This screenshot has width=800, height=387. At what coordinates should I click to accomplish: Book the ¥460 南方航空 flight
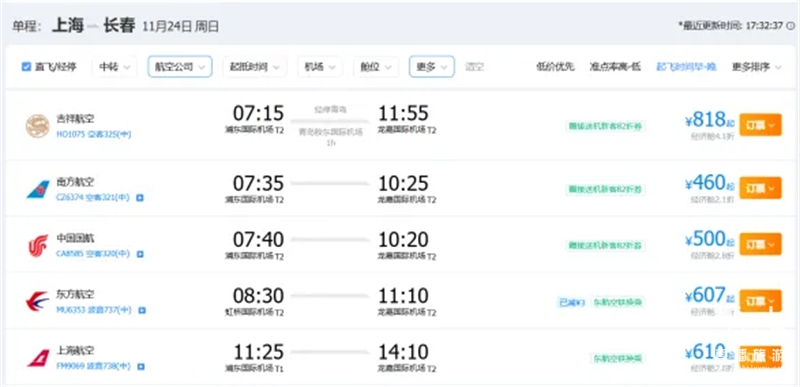[x=760, y=188]
